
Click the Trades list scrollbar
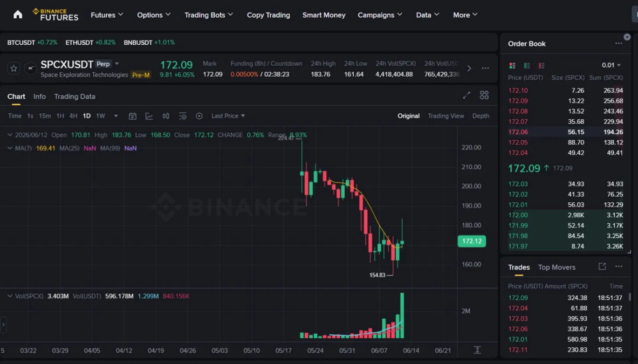coord(630,297)
